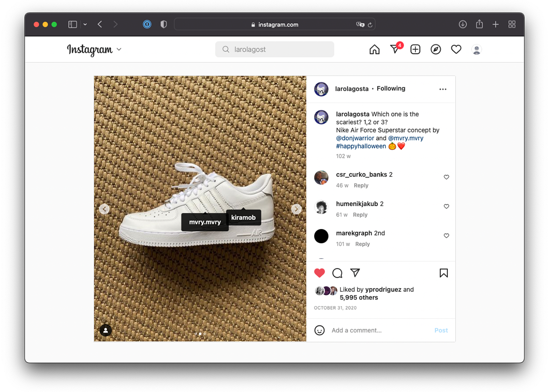This screenshot has width=549, height=392.
Task: Open profile avatar in Instagram navbar
Action: tap(477, 49)
